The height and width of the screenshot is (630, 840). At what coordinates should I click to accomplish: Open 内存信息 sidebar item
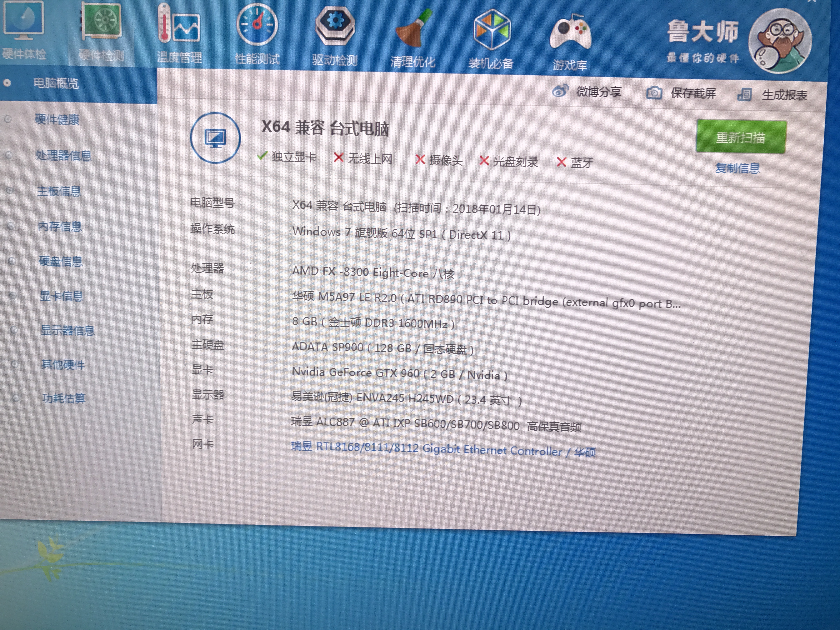[x=60, y=226]
